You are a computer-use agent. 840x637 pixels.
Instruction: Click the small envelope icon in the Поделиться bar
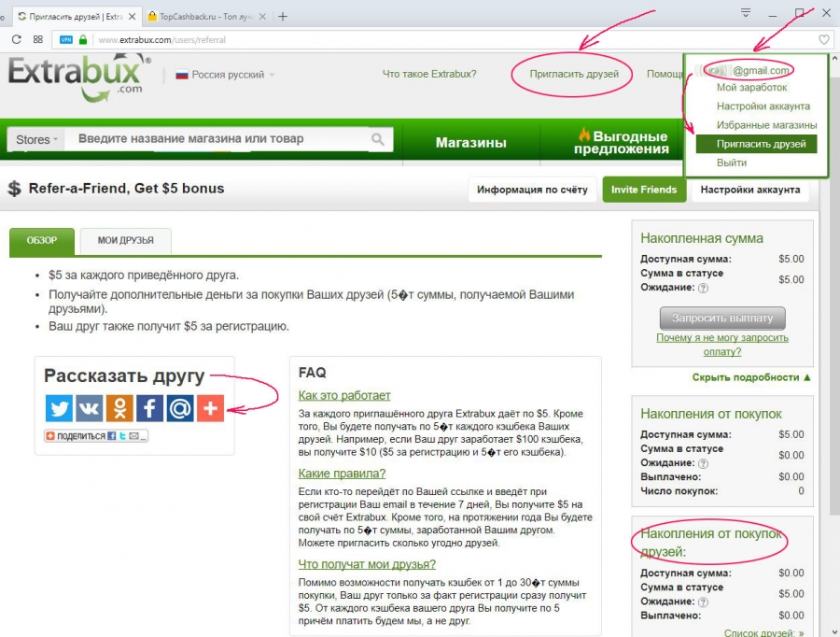133,436
